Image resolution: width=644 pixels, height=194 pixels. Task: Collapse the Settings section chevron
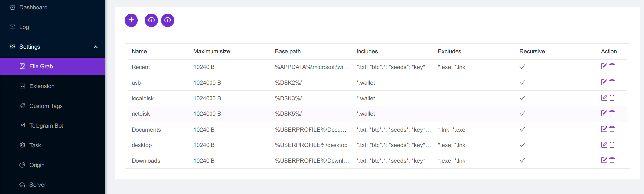[x=96, y=47]
